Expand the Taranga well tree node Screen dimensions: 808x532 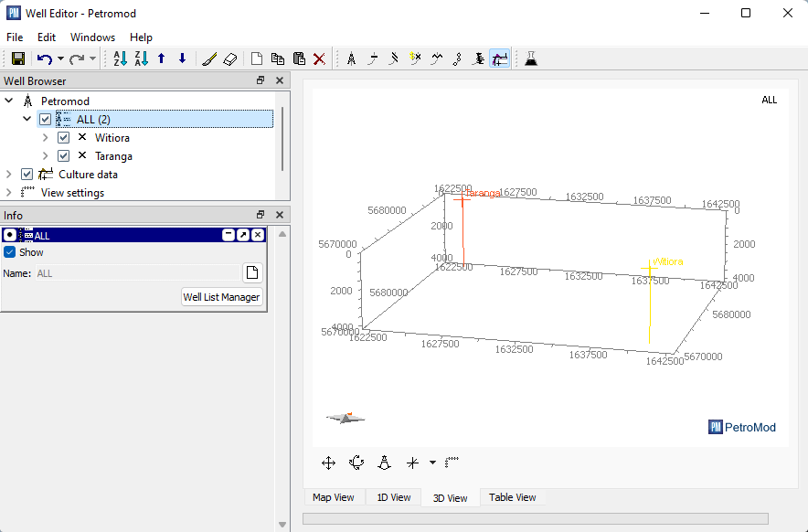[x=46, y=156]
